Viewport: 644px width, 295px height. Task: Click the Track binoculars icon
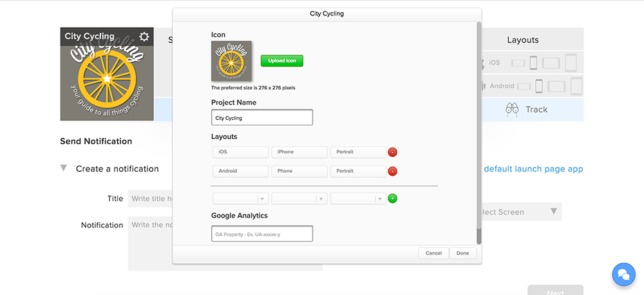(x=512, y=109)
